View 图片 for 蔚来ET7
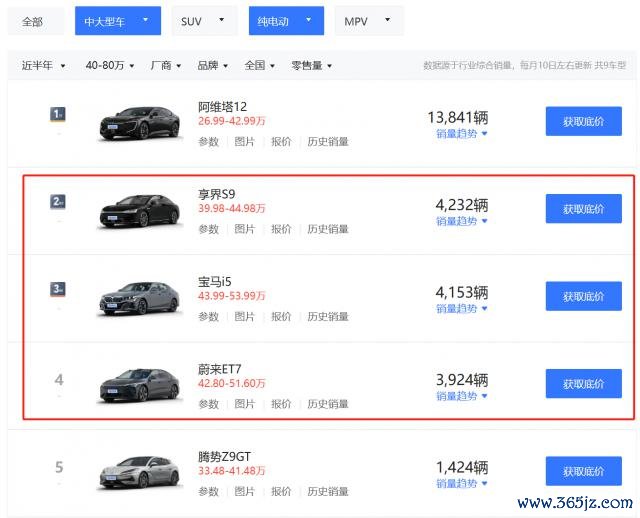This screenshot has height=518, width=640. (244, 404)
